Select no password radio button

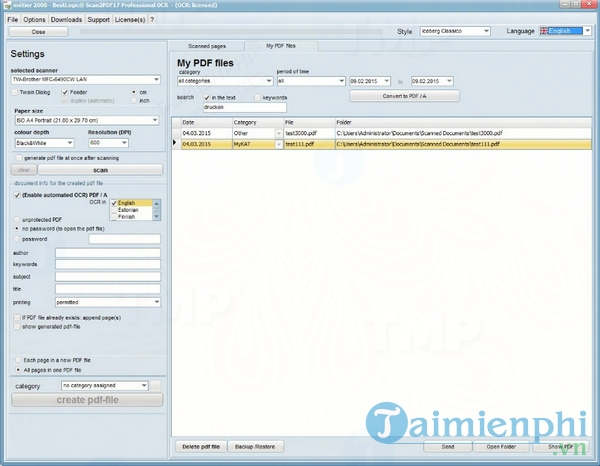coord(16,228)
